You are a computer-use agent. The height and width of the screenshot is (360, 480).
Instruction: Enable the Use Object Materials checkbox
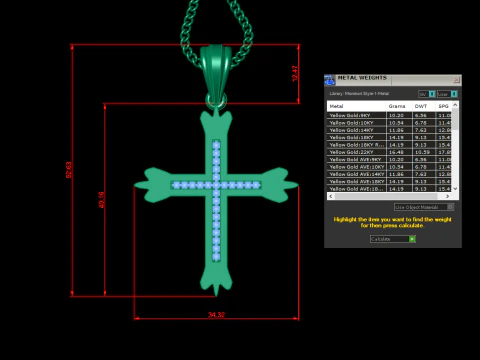tap(450, 207)
